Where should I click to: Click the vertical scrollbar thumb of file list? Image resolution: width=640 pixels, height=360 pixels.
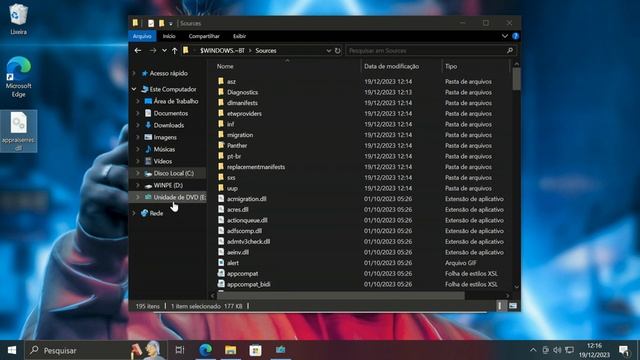tap(516, 79)
